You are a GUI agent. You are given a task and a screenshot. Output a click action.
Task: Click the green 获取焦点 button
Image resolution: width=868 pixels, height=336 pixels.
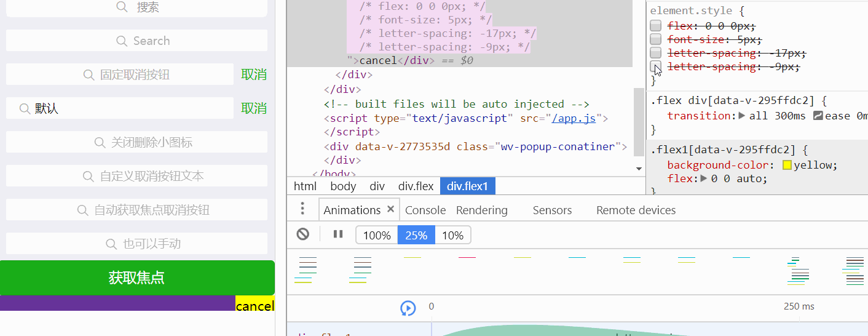click(137, 278)
